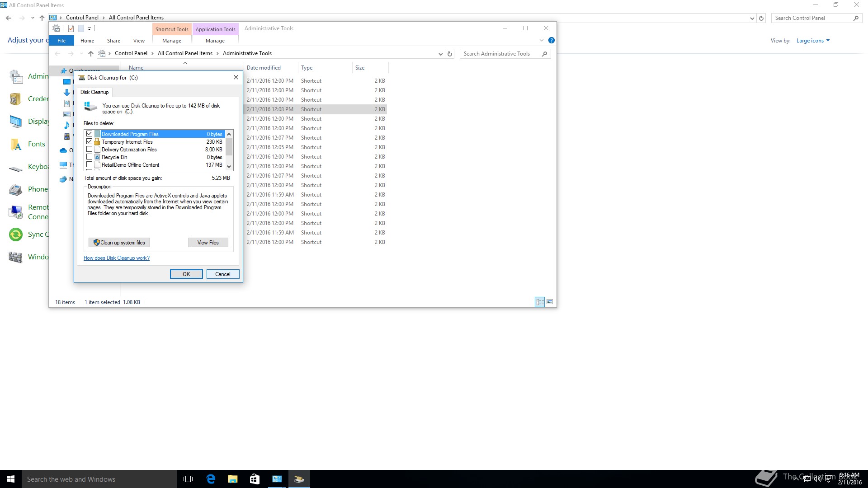Screen dimensions: 868x488
Task: Open Help via blue question mark icon
Action: pos(552,40)
